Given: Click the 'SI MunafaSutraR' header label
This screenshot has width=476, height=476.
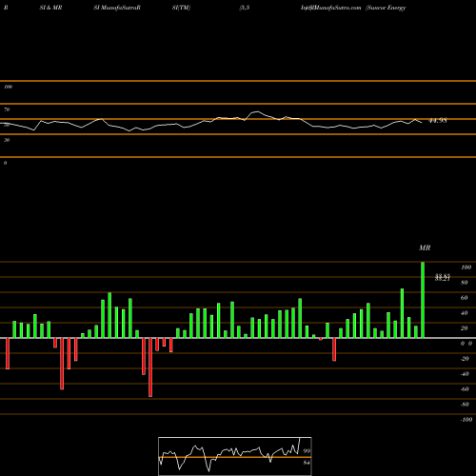Looking at the screenshot, I should 117,8.
